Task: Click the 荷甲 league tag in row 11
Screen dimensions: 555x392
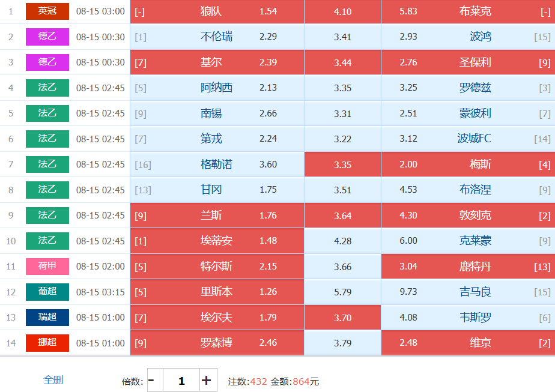Action: pyautogui.click(x=47, y=266)
